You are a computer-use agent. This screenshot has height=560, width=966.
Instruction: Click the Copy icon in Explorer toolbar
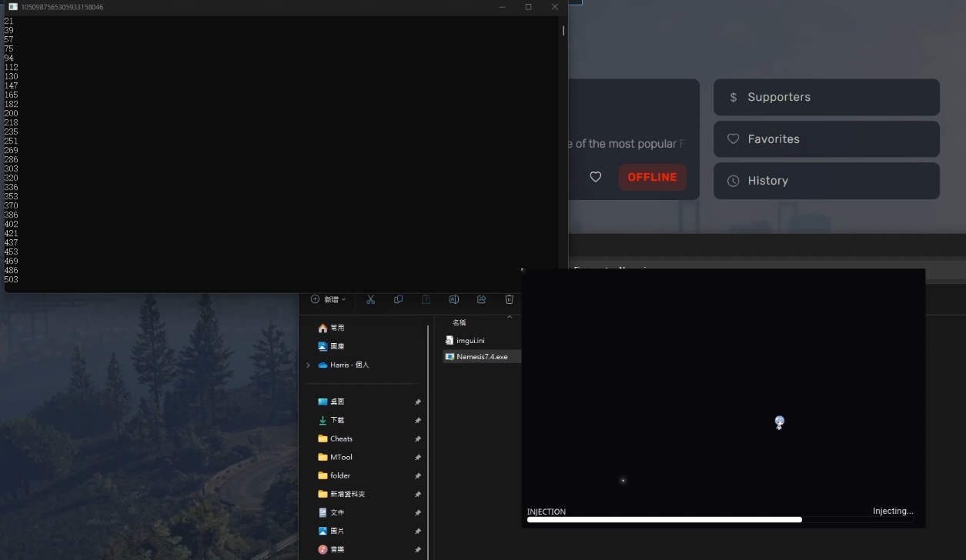(x=398, y=299)
